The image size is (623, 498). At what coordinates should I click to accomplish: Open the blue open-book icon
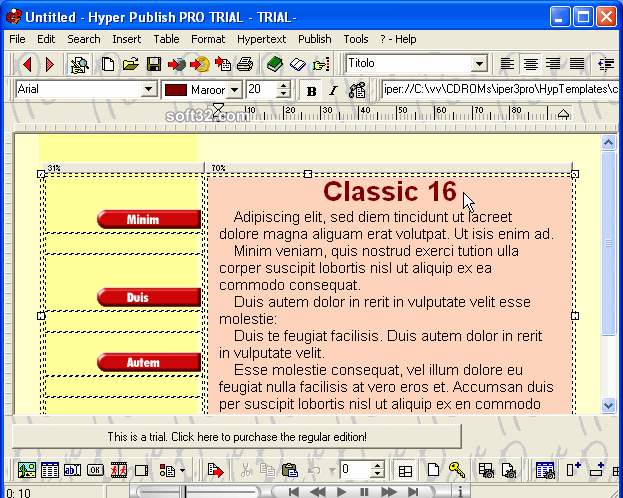(x=298, y=64)
